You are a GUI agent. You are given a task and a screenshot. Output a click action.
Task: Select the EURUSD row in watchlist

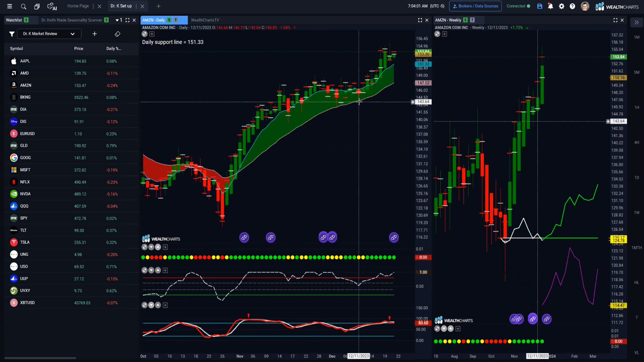(x=71, y=134)
